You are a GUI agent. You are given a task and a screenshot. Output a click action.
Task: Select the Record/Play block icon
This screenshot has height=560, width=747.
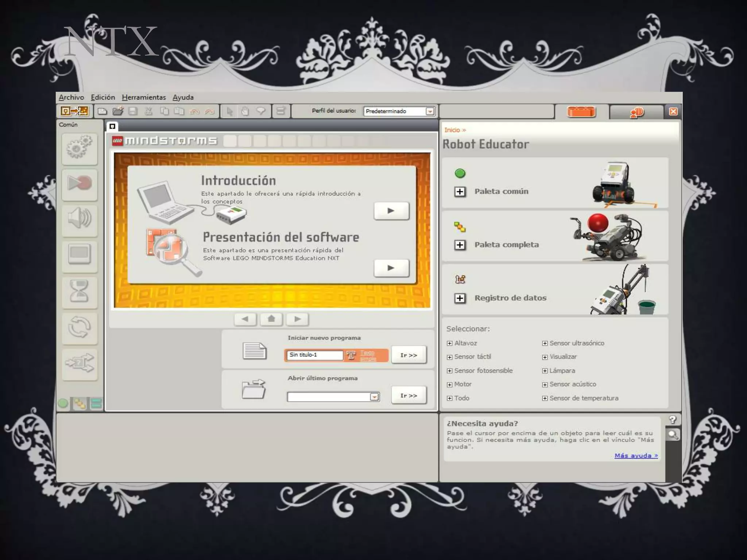click(80, 184)
